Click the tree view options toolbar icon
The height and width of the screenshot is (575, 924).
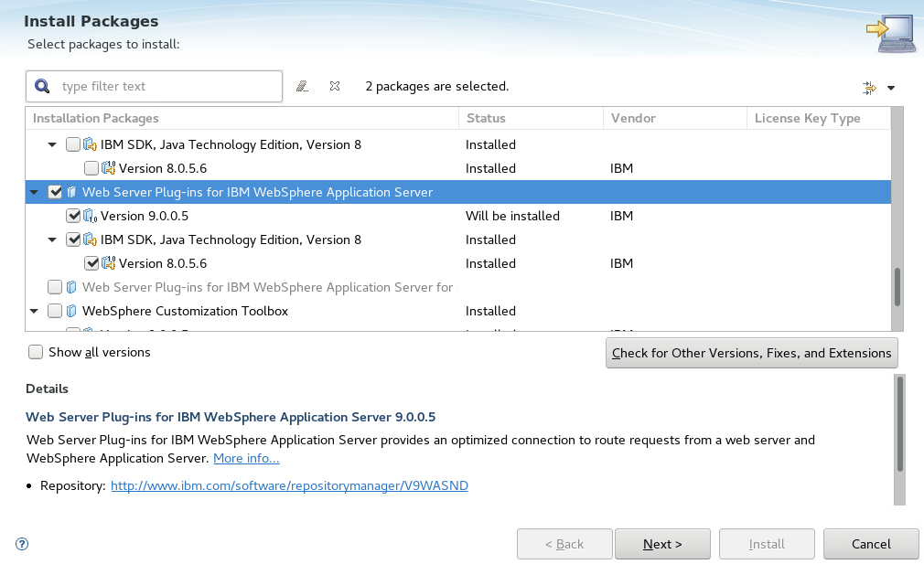point(869,88)
